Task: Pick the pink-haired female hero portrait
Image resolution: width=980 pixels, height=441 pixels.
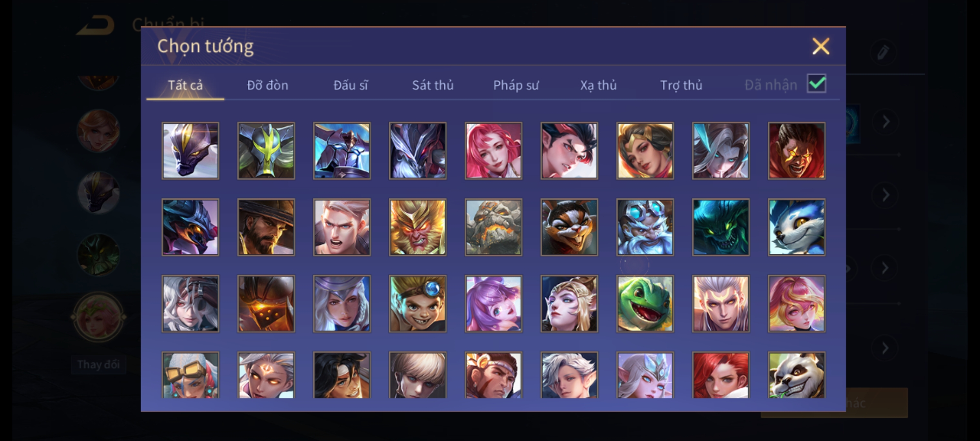Action: point(493,151)
